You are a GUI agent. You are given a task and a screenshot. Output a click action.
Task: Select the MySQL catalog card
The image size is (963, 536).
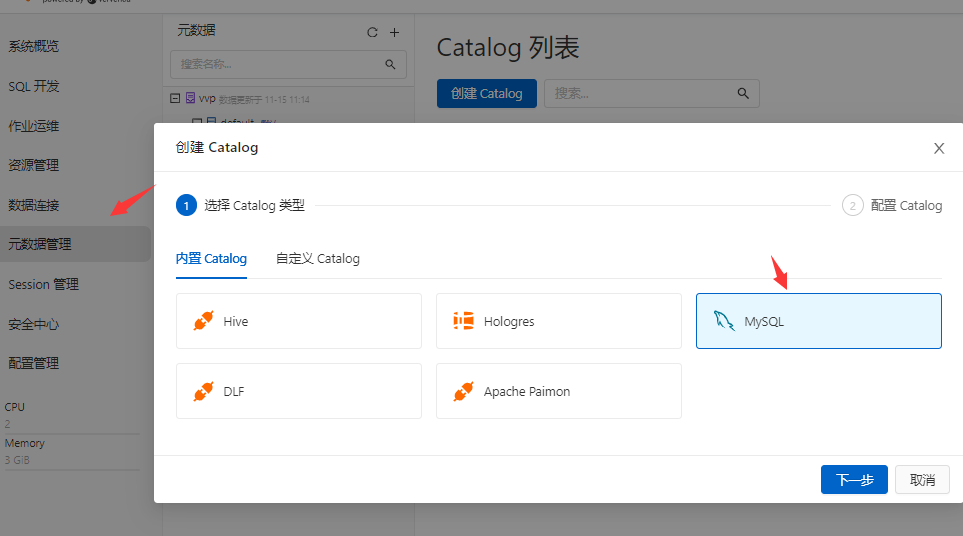click(818, 321)
